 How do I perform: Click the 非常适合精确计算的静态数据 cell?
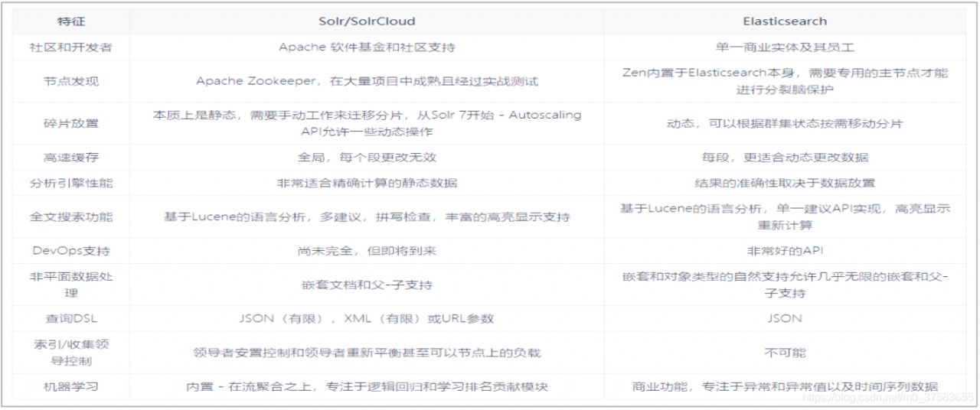pos(367,183)
